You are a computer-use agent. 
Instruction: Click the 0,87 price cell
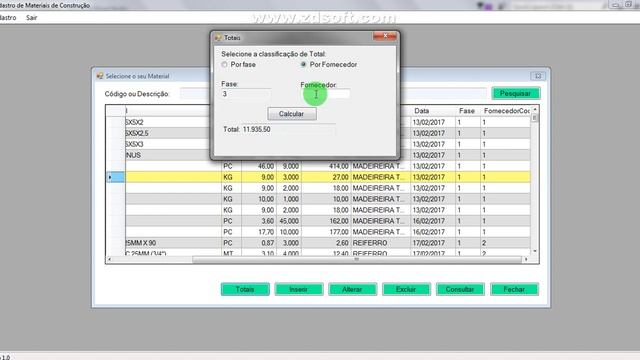259,243
